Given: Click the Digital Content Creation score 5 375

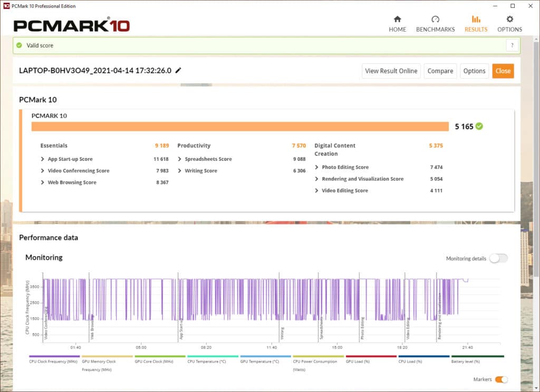Looking at the screenshot, I should pyautogui.click(x=436, y=145).
